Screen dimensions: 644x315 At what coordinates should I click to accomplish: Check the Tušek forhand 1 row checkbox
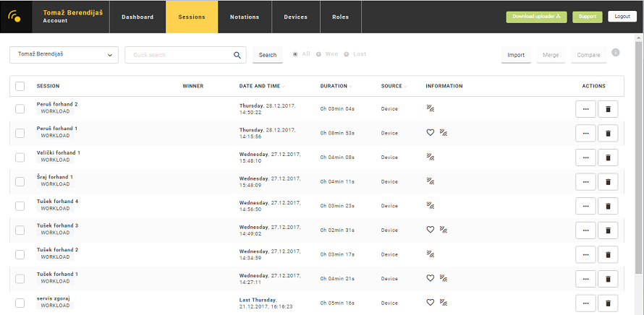coord(20,278)
